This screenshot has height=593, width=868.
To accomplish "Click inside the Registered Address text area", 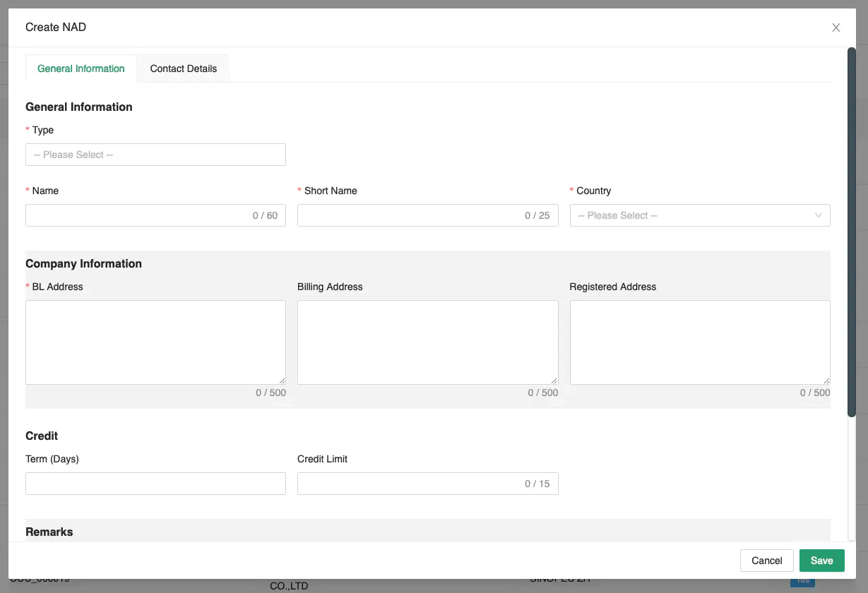I will [x=699, y=342].
